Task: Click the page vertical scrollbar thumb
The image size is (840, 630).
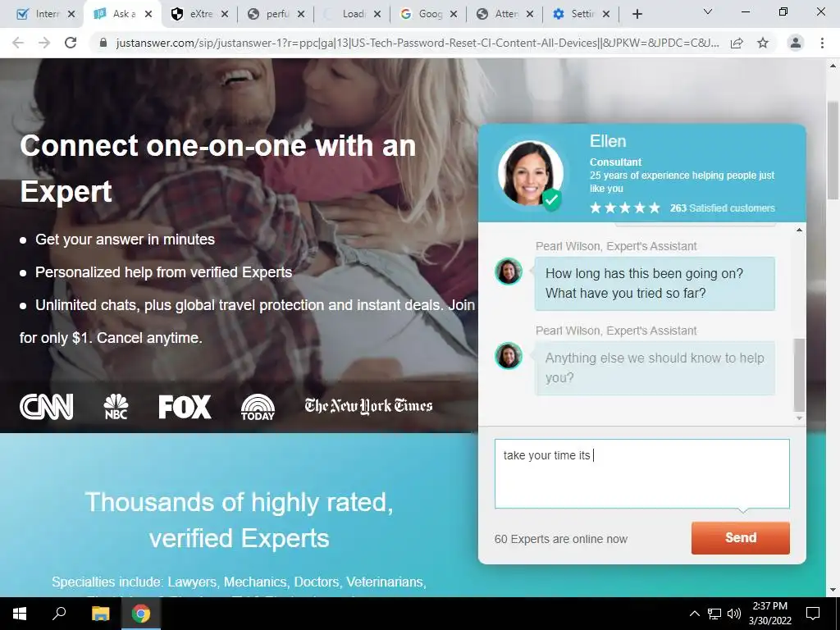Action: coord(833,150)
